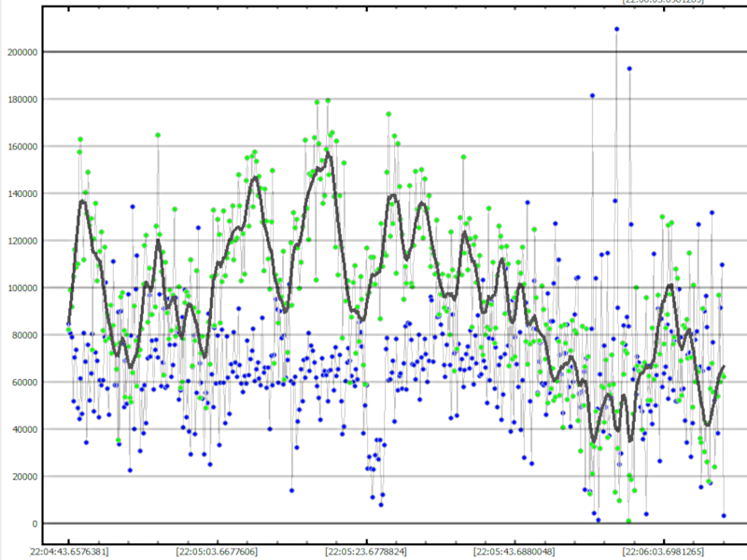Click the last blue point at far right

(724, 515)
